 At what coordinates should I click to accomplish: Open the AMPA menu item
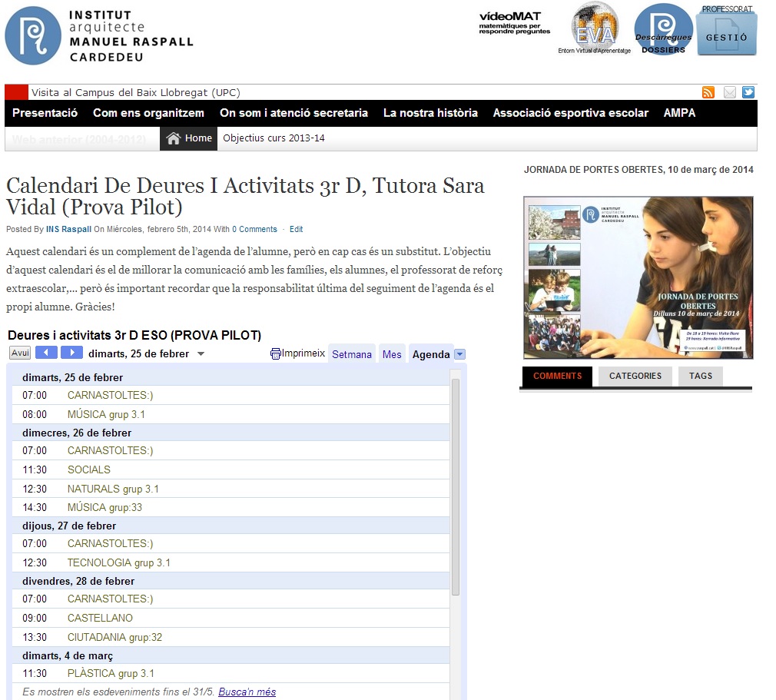click(x=679, y=113)
